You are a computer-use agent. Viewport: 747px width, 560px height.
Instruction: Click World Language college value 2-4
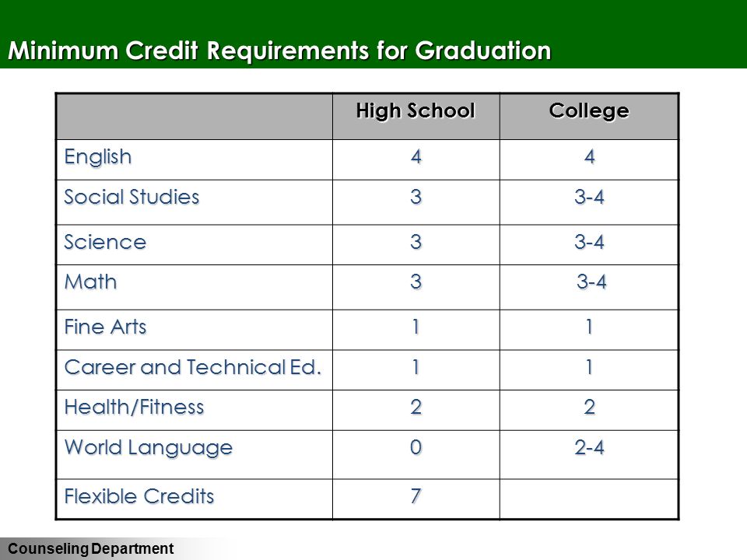pos(589,448)
